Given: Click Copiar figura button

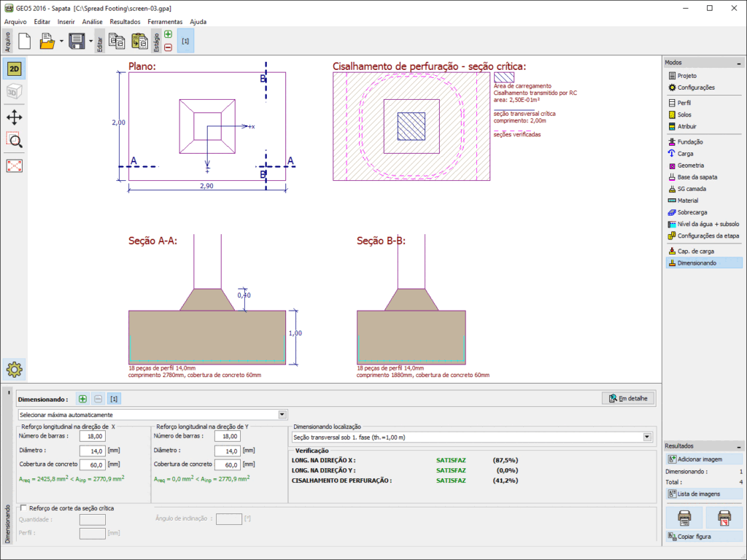Looking at the screenshot, I should (x=704, y=537).
